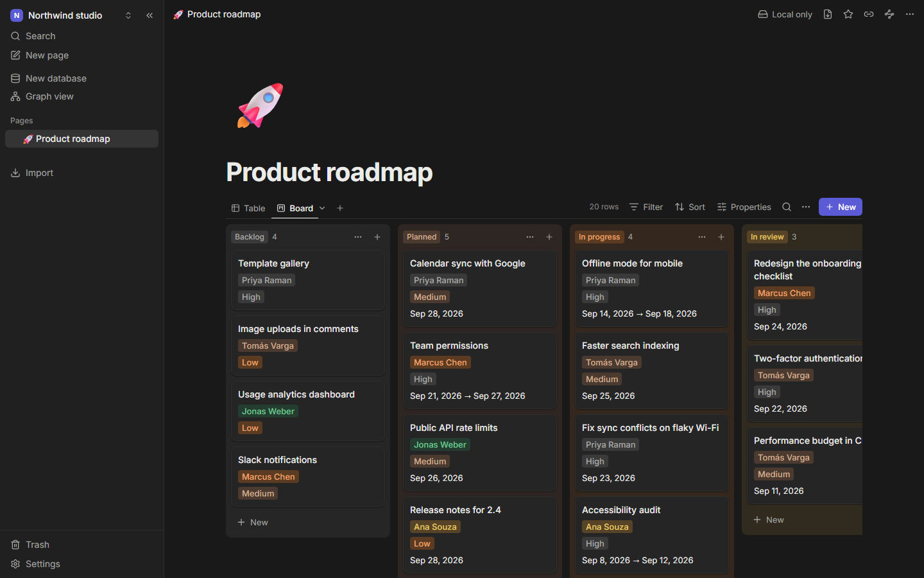Open Trash in the sidebar

pyautogui.click(x=82, y=545)
